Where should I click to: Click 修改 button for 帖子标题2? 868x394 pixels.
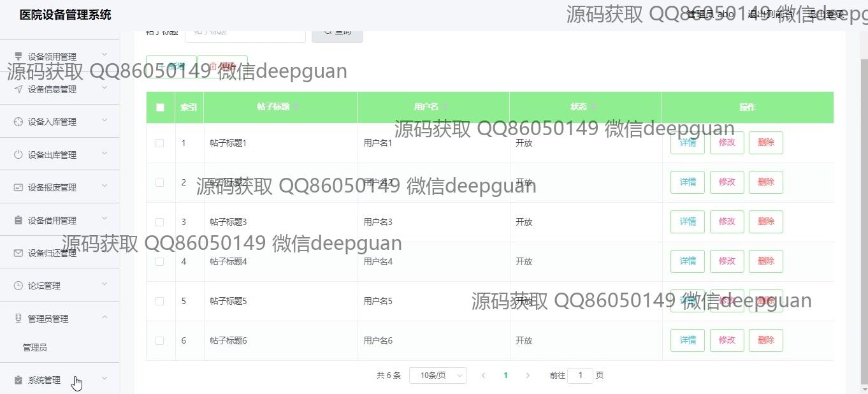click(727, 182)
